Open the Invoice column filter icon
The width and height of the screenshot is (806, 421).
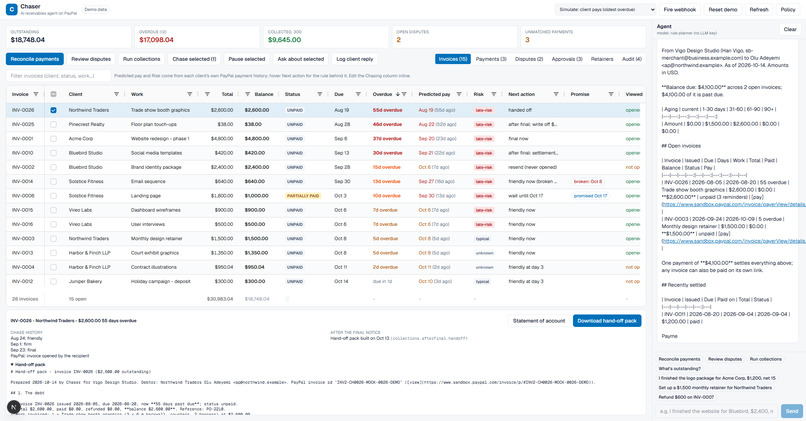tap(36, 94)
